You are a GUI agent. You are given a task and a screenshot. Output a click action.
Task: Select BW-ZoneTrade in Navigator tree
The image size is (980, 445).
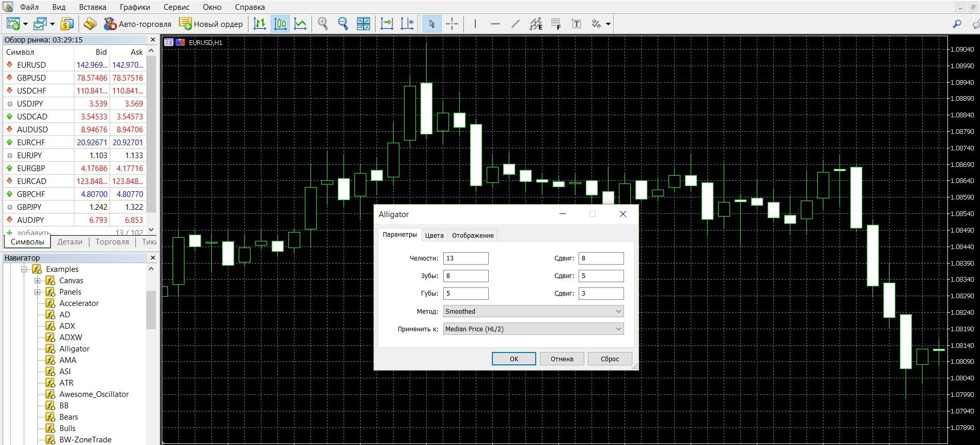tap(85, 440)
